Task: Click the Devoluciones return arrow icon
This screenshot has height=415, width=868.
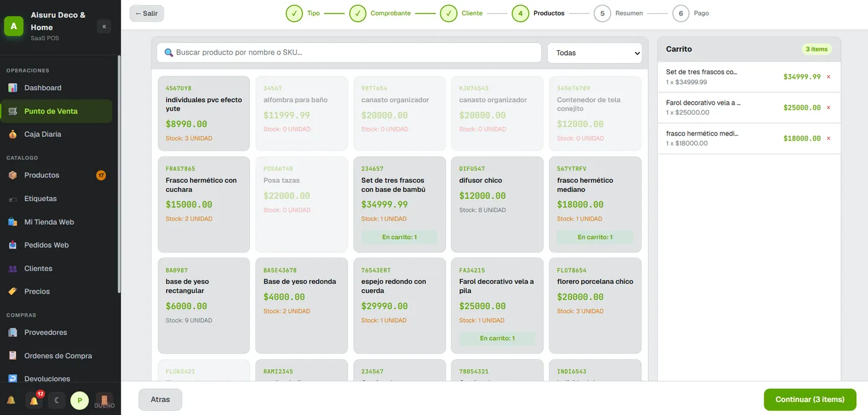Action: click(12, 378)
